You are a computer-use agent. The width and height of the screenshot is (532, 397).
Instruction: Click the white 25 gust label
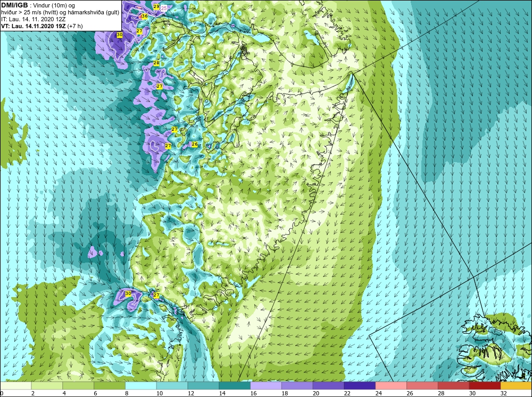click(x=163, y=8)
